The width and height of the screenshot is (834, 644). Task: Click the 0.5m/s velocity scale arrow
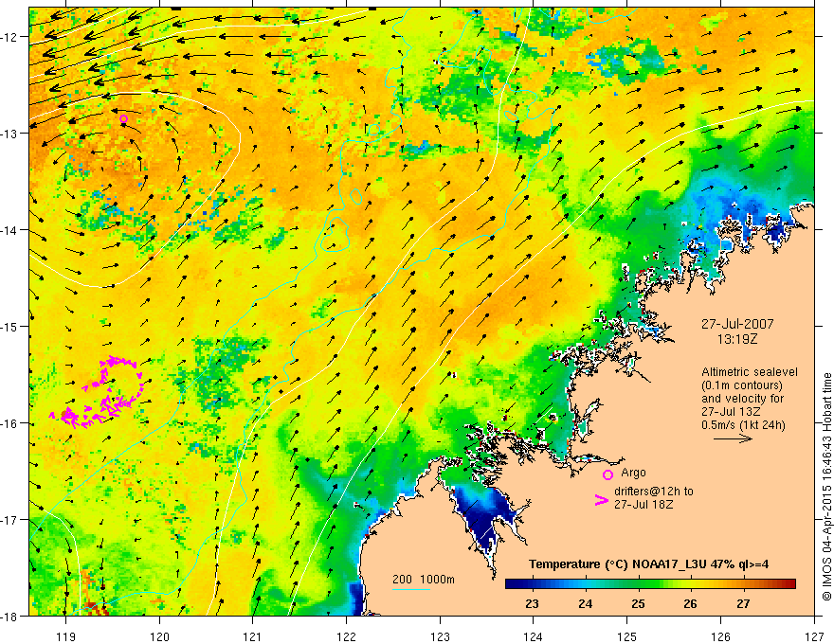[x=733, y=438]
